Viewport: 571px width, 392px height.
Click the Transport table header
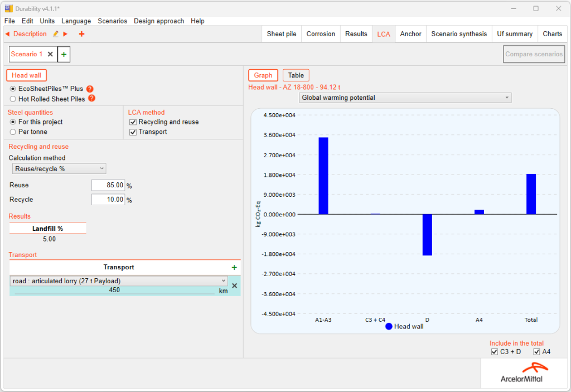click(119, 268)
